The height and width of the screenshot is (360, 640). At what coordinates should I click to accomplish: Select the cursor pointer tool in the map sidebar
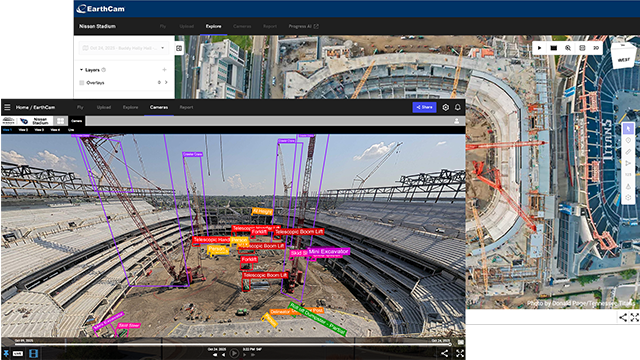pyautogui.click(x=628, y=129)
